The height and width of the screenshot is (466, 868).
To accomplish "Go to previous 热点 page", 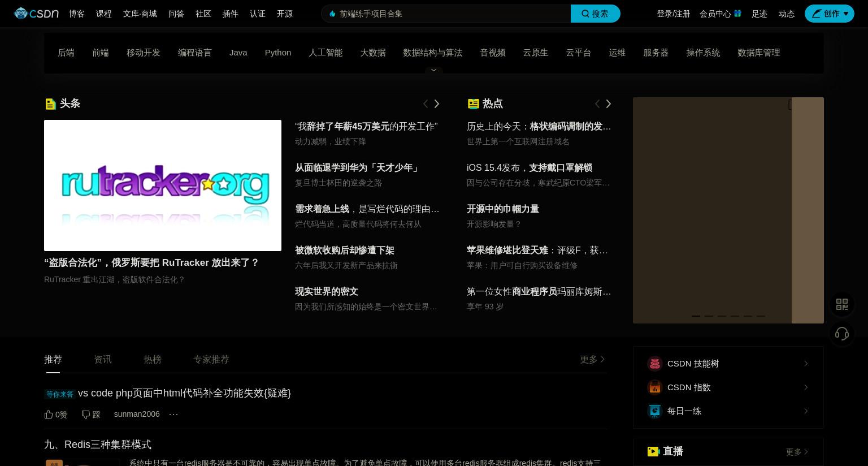I will (597, 103).
